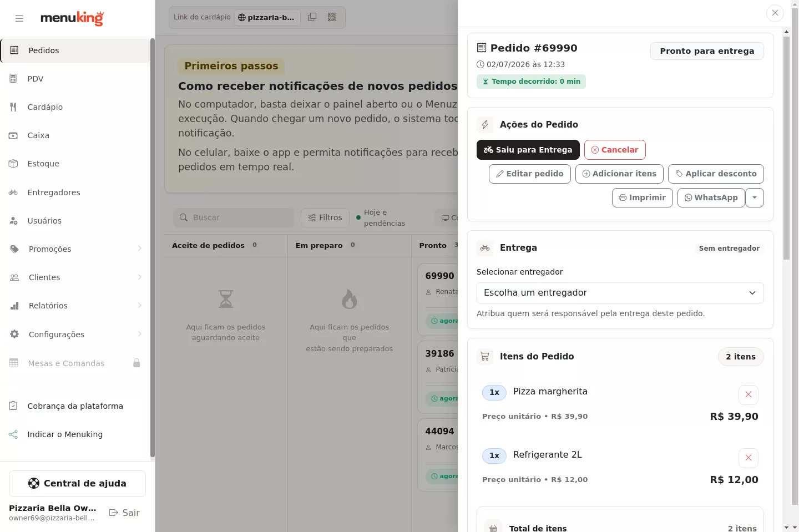
Task: Open the dropdown arrow beside WhatsApp
Action: 755,197
